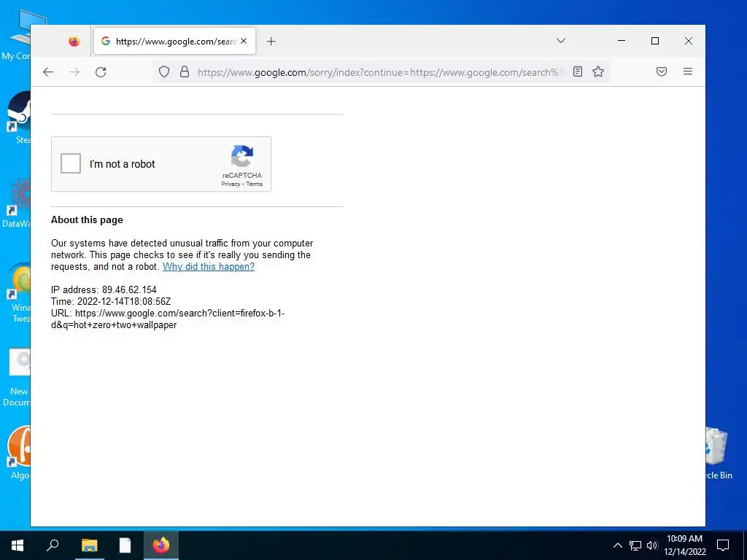Screen dimensions: 747x560
Task: Open the notification center icon
Action: tap(723, 545)
